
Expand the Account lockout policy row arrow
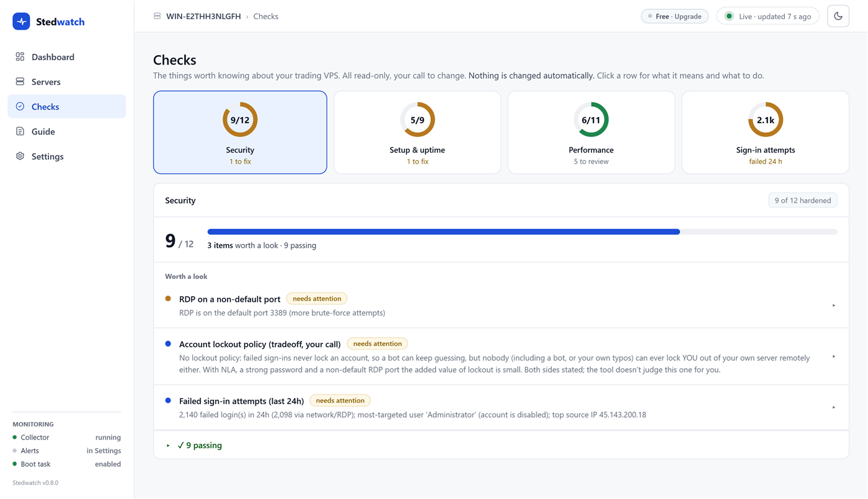pyautogui.click(x=834, y=356)
